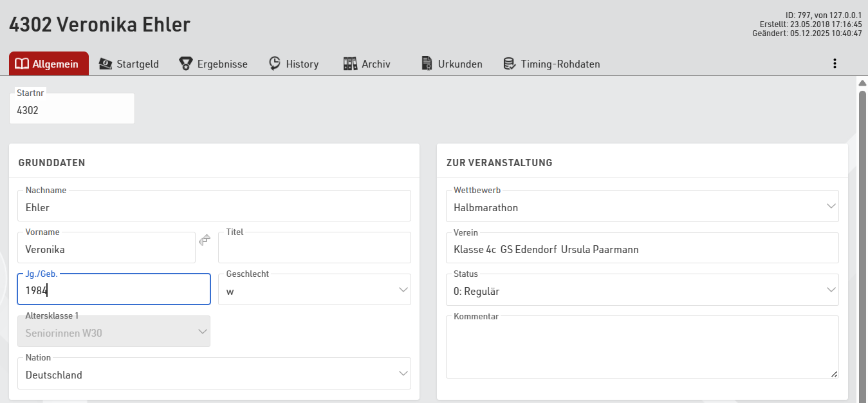Open the Timing-Rohdaten tab

[560, 64]
